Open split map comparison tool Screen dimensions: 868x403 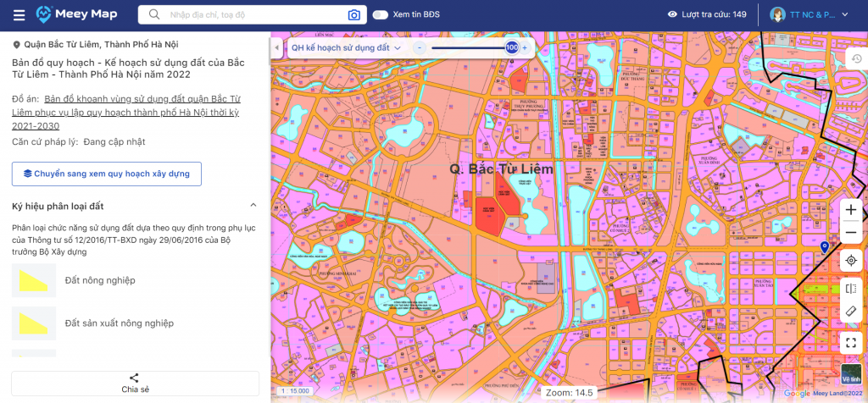coord(851,289)
